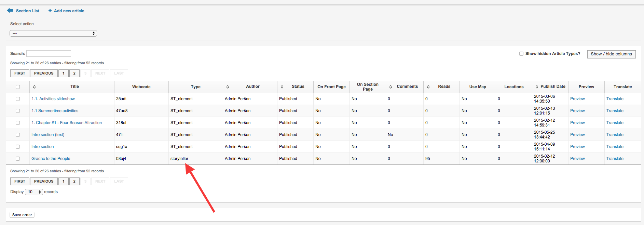
Task: Open the Gradac to the People article
Action: point(51,159)
